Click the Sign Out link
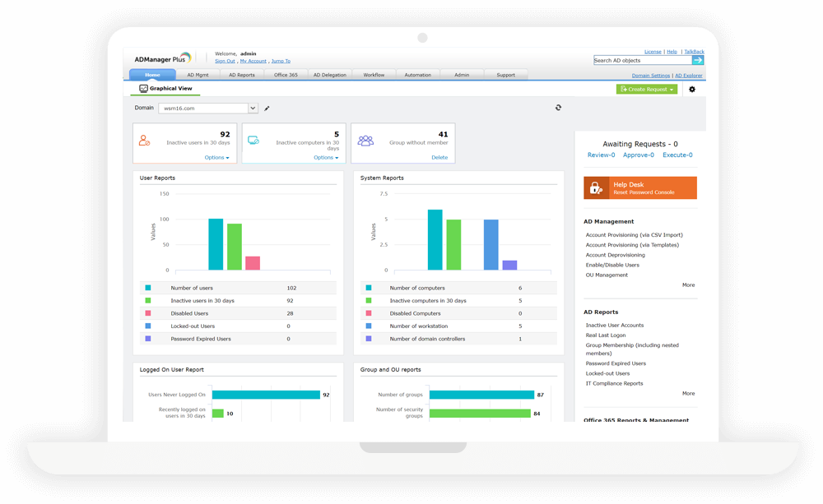Image resolution: width=823 pixels, height=504 pixels. pyautogui.click(x=225, y=61)
